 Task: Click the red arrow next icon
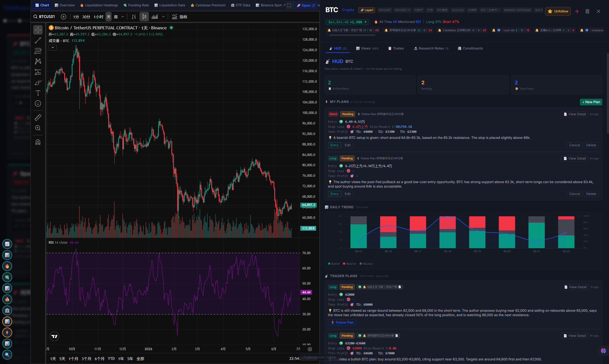click(577, 11)
